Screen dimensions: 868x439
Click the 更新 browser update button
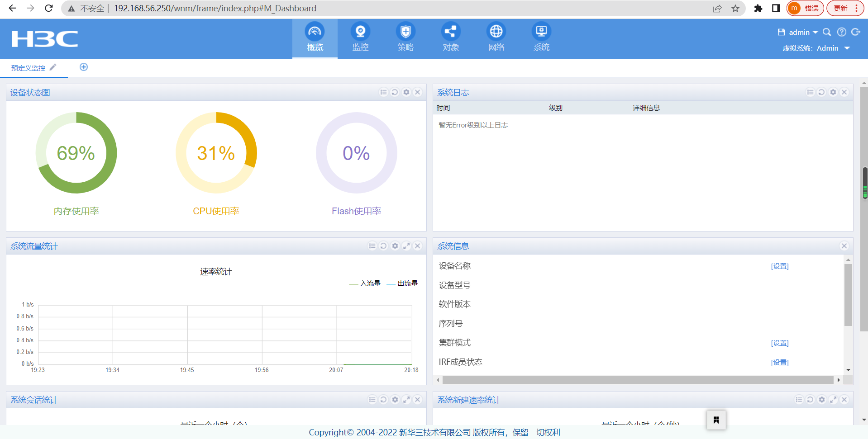click(x=845, y=9)
